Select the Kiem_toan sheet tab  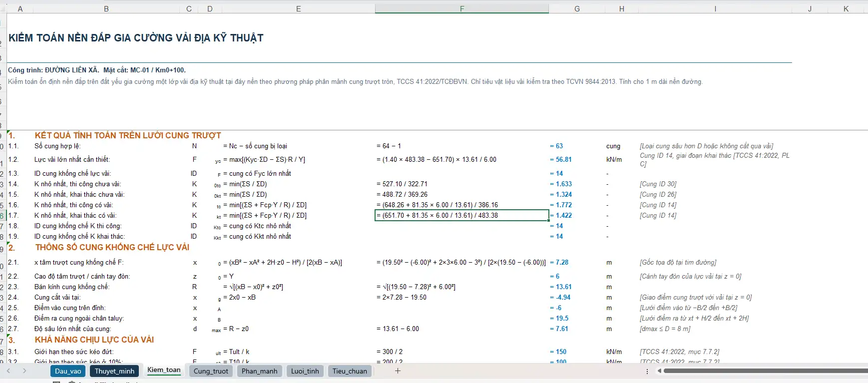164,371
